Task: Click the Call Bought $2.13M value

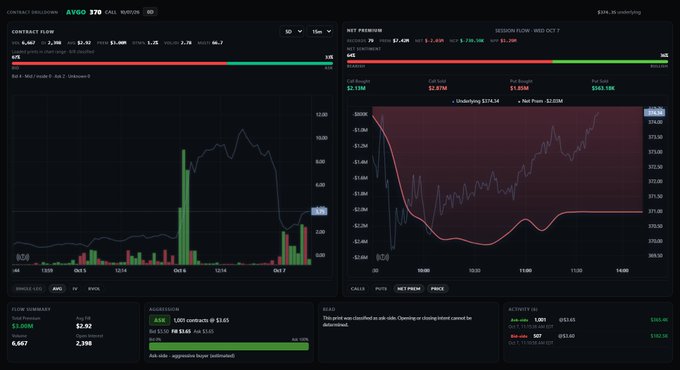Action: click(x=356, y=88)
